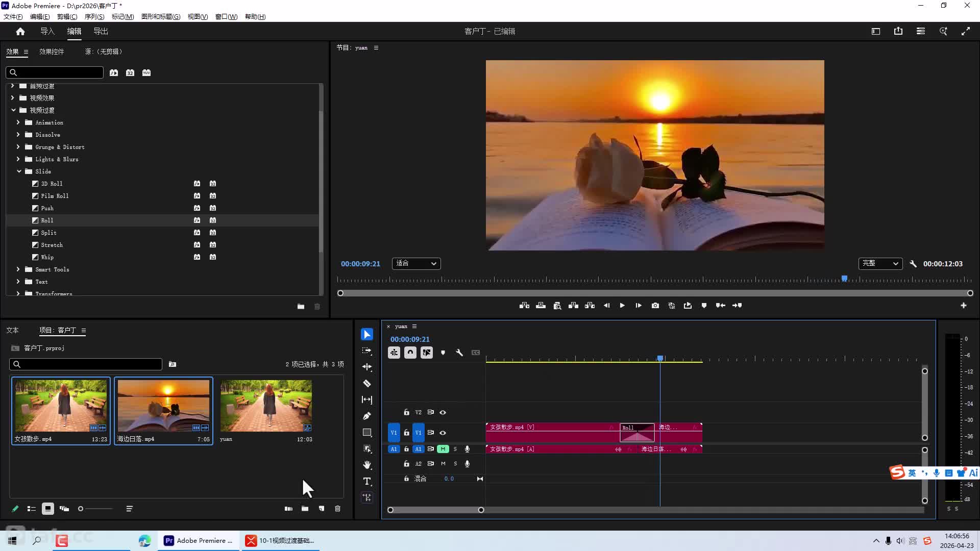Expand the Lights & Blurs folder
Image resolution: width=980 pixels, height=551 pixels.
(x=18, y=159)
